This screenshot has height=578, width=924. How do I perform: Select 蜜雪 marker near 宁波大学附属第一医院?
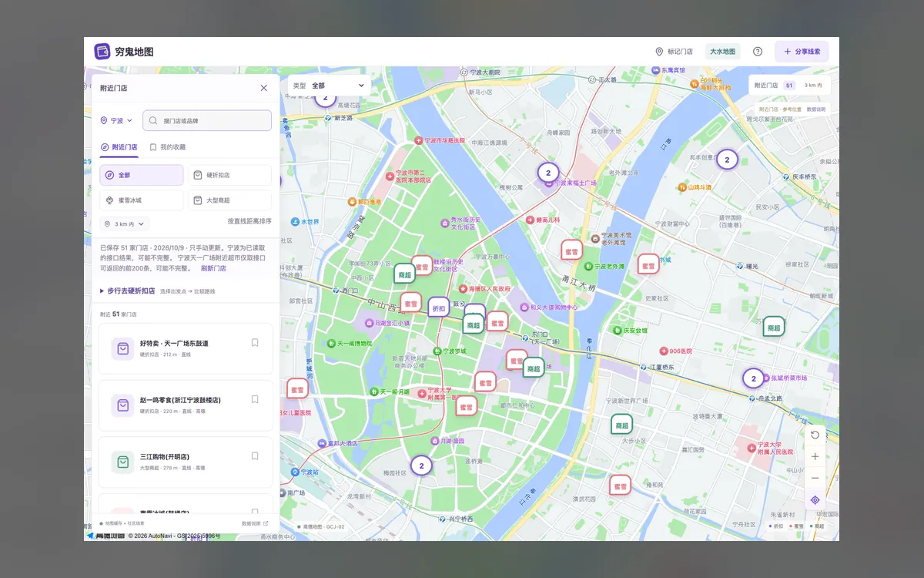[466, 406]
